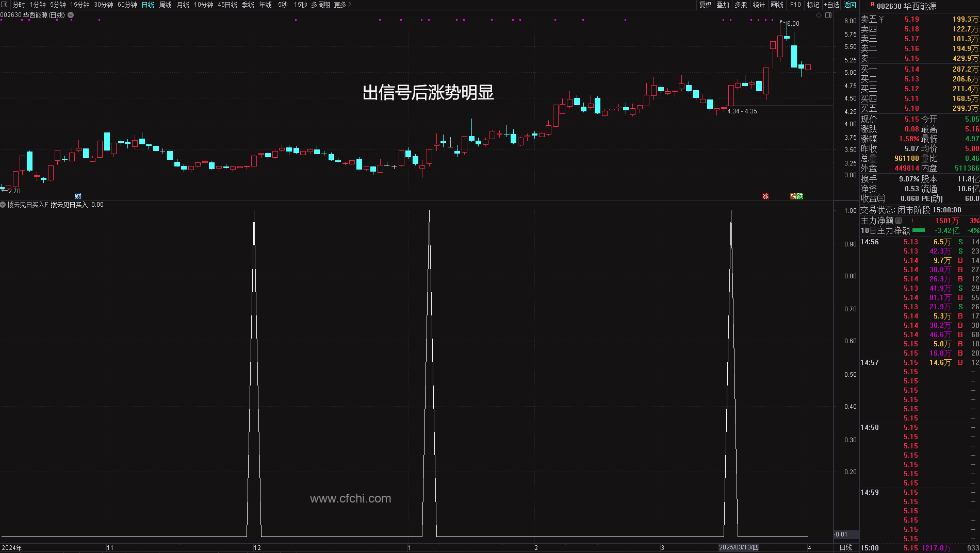980x553 pixels.
Task: Click the 出信号后涨势明显 chart annotation
Action: click(x=428, y=93)
